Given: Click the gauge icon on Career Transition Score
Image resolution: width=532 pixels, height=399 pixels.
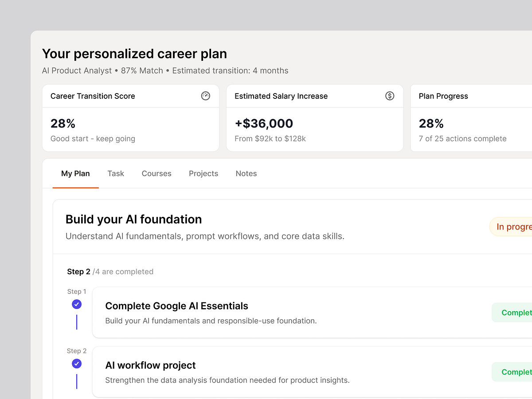Looking at the screenshot, I should [x=206, y=96].
